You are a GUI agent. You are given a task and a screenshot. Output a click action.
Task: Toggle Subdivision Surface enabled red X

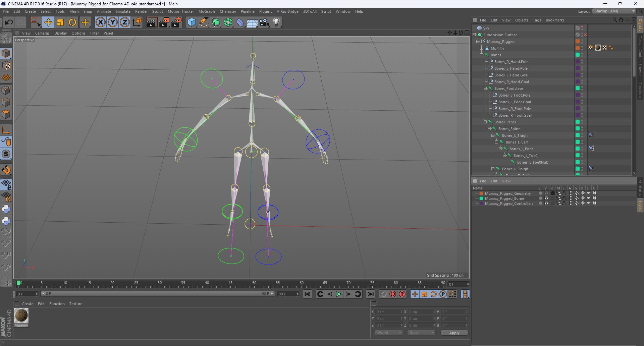point(585,35)
